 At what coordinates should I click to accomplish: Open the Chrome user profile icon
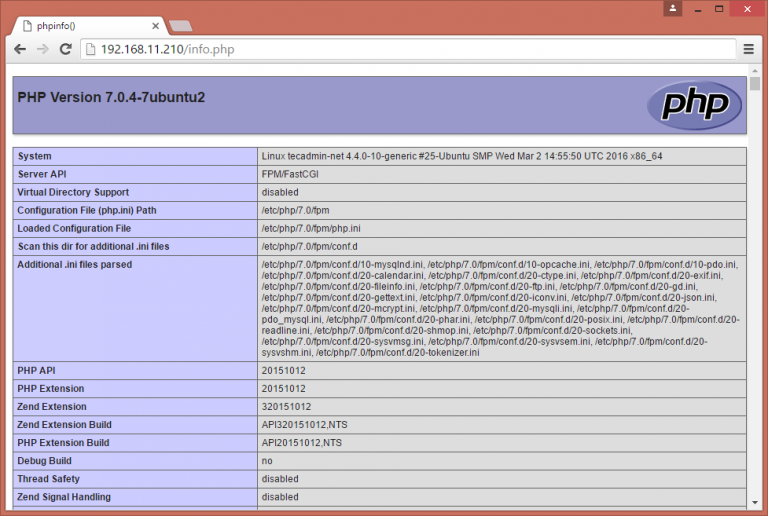coord(674,8)
